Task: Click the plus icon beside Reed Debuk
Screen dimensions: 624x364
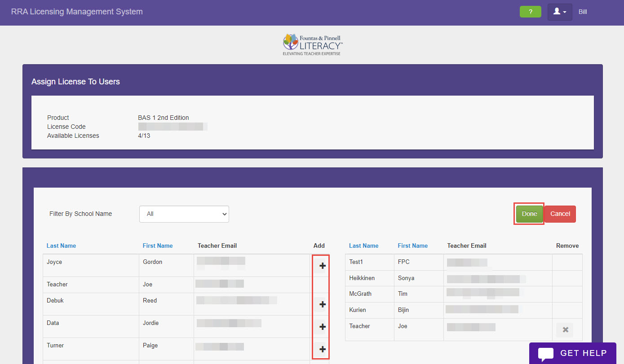Action: click(321, 304)
